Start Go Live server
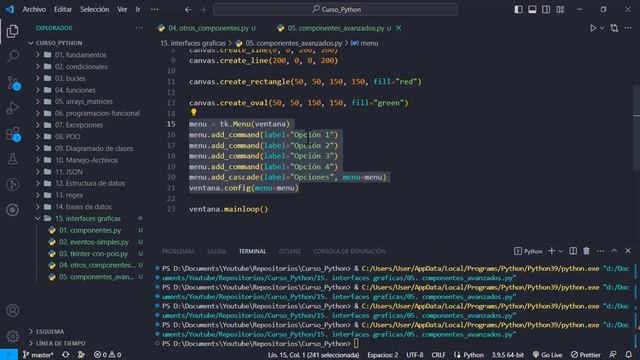Image resolution: width=640 pixels, height=360 pixels. (547, 355)
